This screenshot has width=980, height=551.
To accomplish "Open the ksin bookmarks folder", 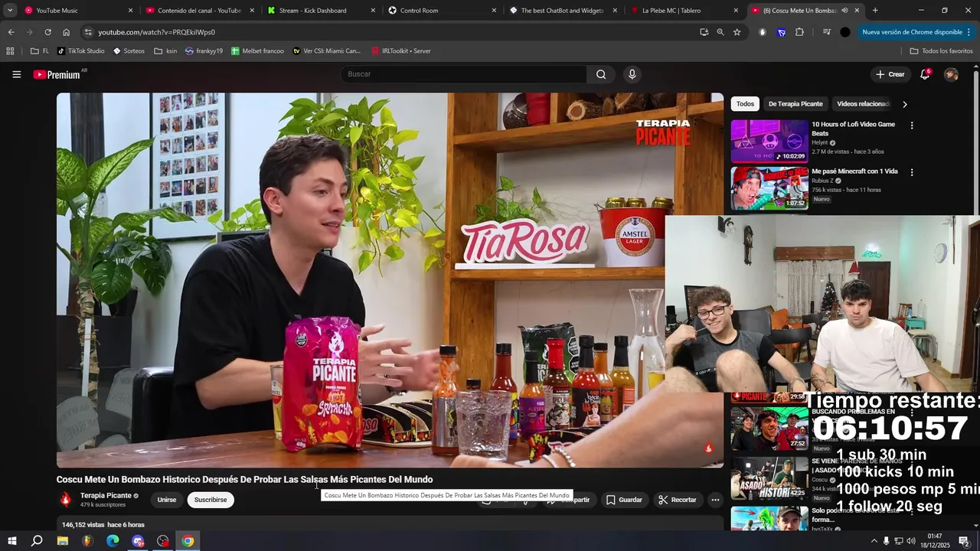I will [165, 51].
